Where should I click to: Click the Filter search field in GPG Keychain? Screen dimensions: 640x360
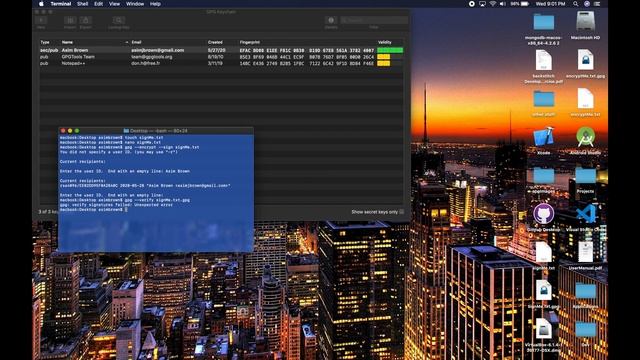coord(374,20)
